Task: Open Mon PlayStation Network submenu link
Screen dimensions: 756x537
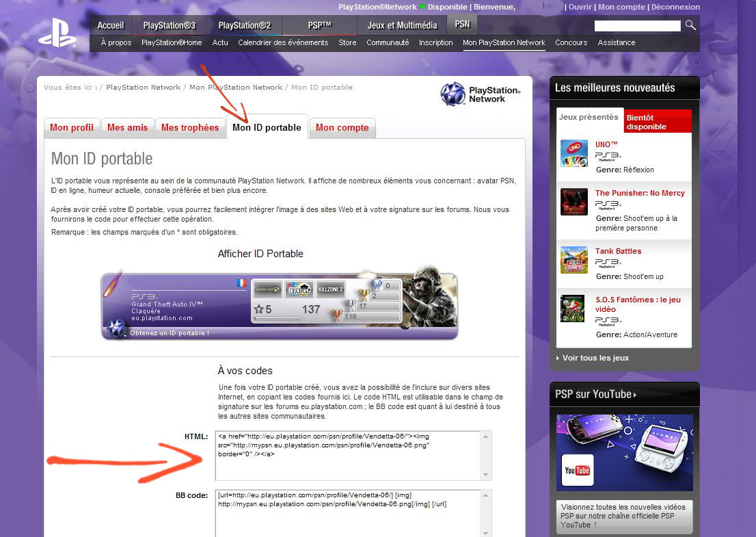Action: tap(504, 42)
